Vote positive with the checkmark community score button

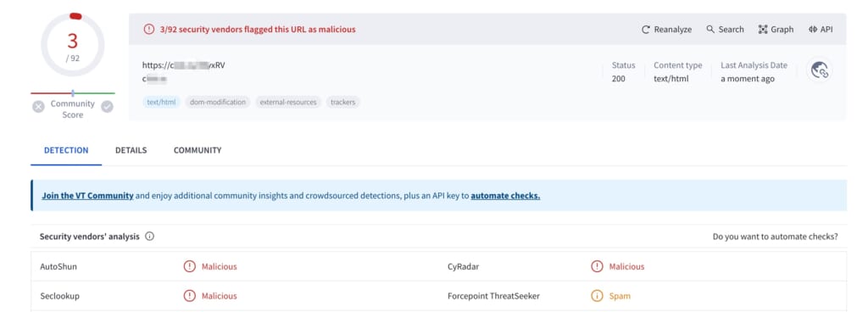click(108, 107)
